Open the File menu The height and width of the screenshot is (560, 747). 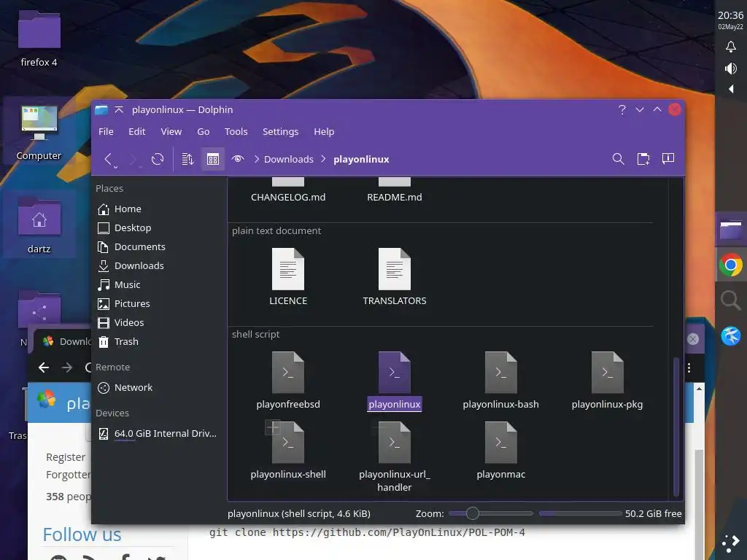pyautogui.click(x=106, y=131)
